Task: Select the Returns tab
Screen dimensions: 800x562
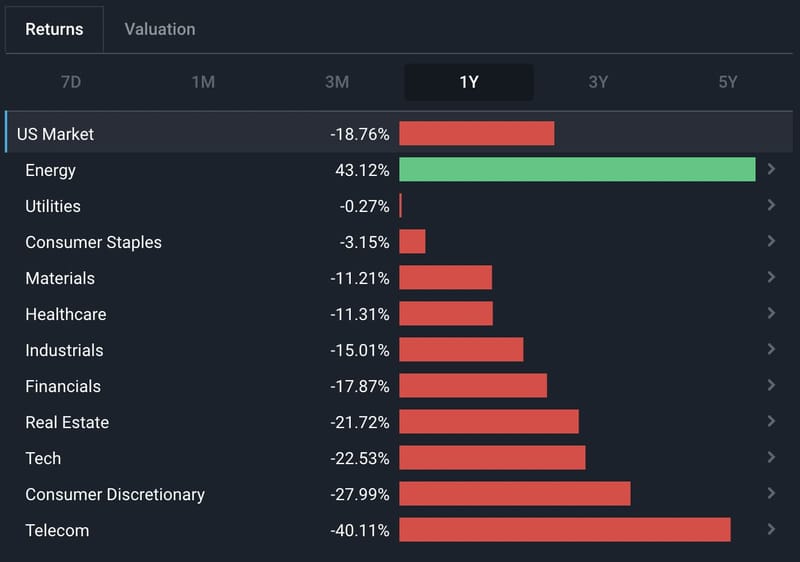Action: [x=54, y=29]
